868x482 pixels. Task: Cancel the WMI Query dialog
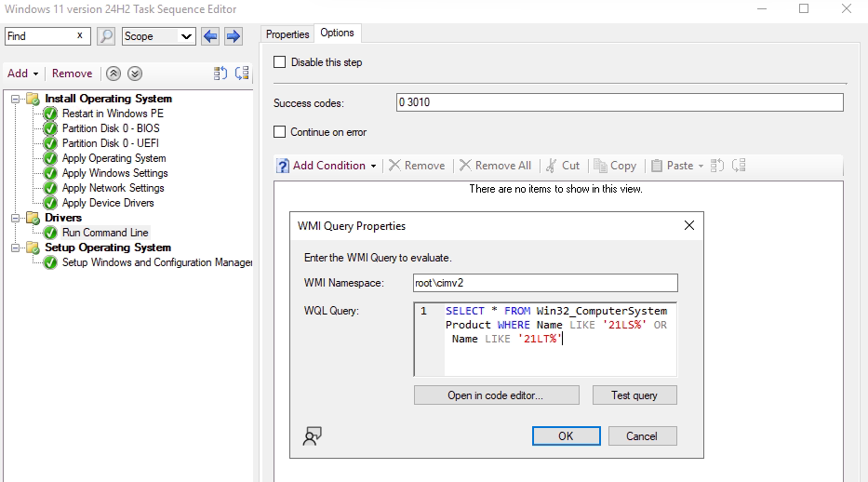point(642,436)
